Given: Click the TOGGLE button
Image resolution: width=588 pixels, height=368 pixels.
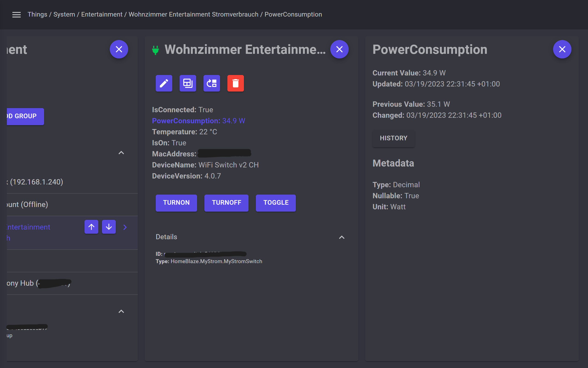Looking at the screenshot, I should (276, 203).
